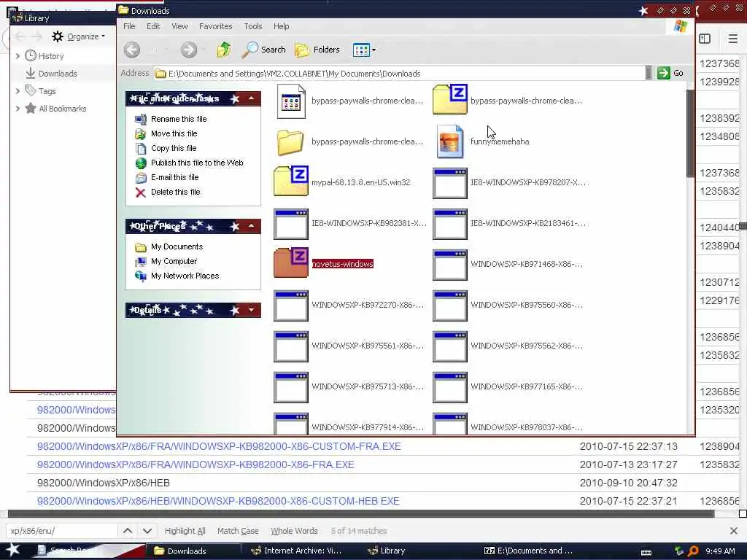Click the find bar search field
This screenshot has width=747, height=560.
pyautogui.click(x=62, y=531)
